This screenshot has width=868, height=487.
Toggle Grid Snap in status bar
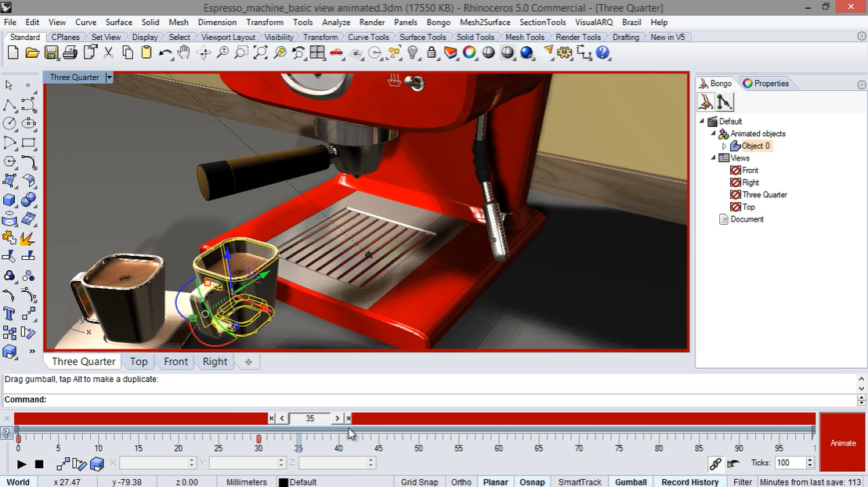coord(420,482)
